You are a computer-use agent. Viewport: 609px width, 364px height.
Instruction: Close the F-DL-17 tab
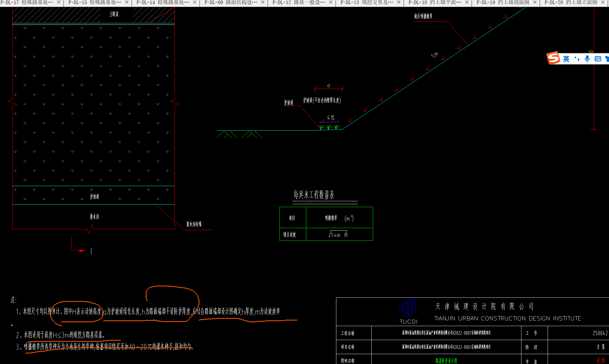(59, 2)
